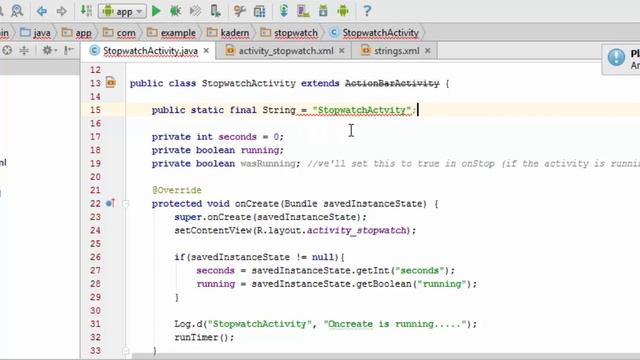Click the notification balloon info icon
This screenshot has height=360, width=640.
pyautogui.click(x=616, y=58)
